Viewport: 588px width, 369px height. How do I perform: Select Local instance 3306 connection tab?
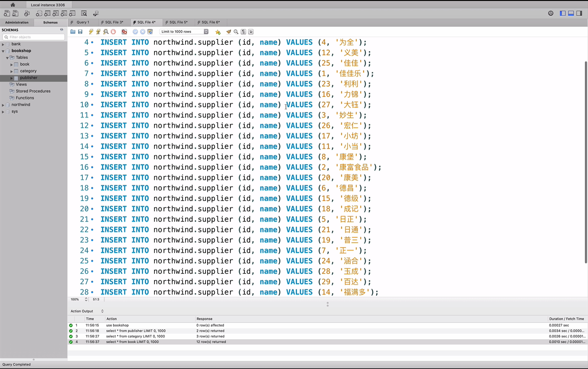tap(48, 5)
